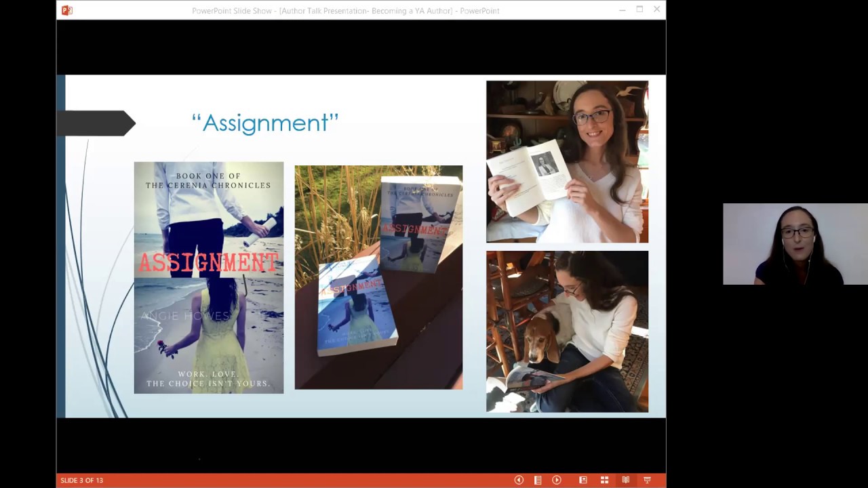This screenshot has width=868, height=488.
Task: Open the see all slides menu icon
Action: [x=538, y=480]
